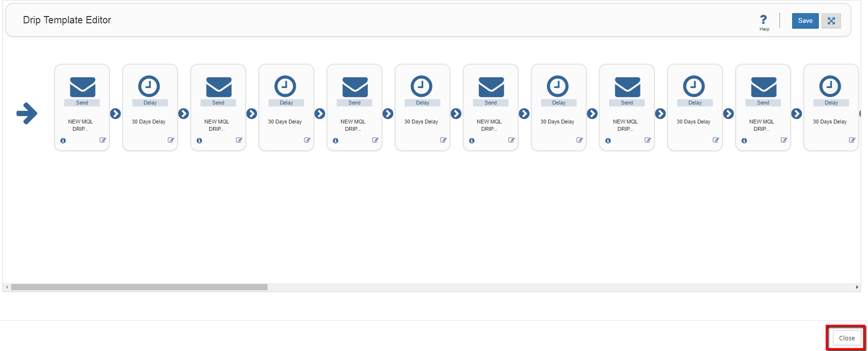Select the fourth Send envelope icon
The height and width of the screenshot is (351, 868).
pyautogui.click(x=491, y=87)
